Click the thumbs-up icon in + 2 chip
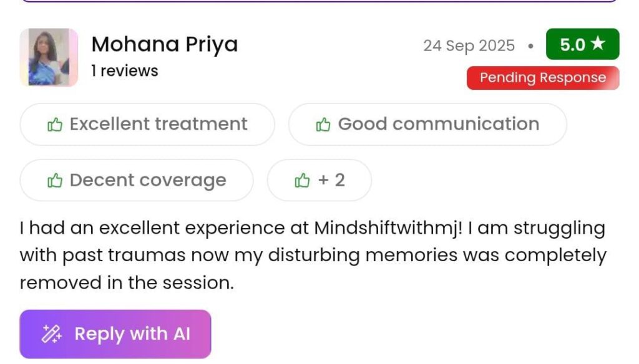This screenshot has height=364, width=639. 302,181
